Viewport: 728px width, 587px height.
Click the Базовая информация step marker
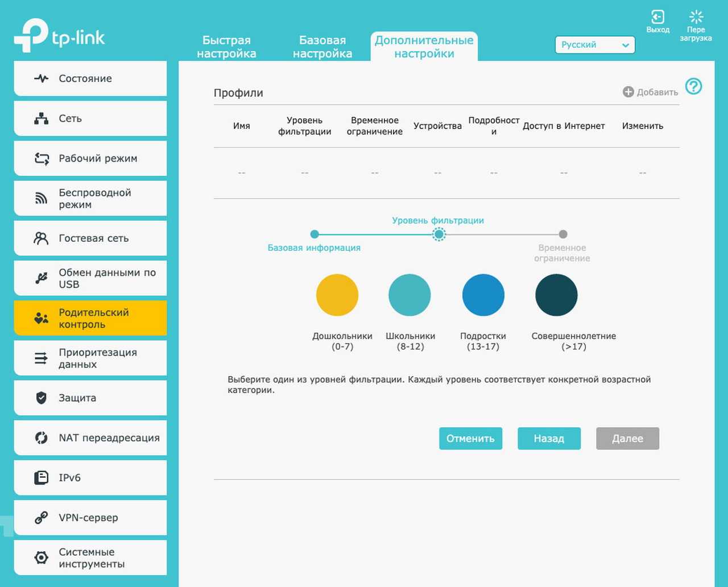[x=315, y=234]
